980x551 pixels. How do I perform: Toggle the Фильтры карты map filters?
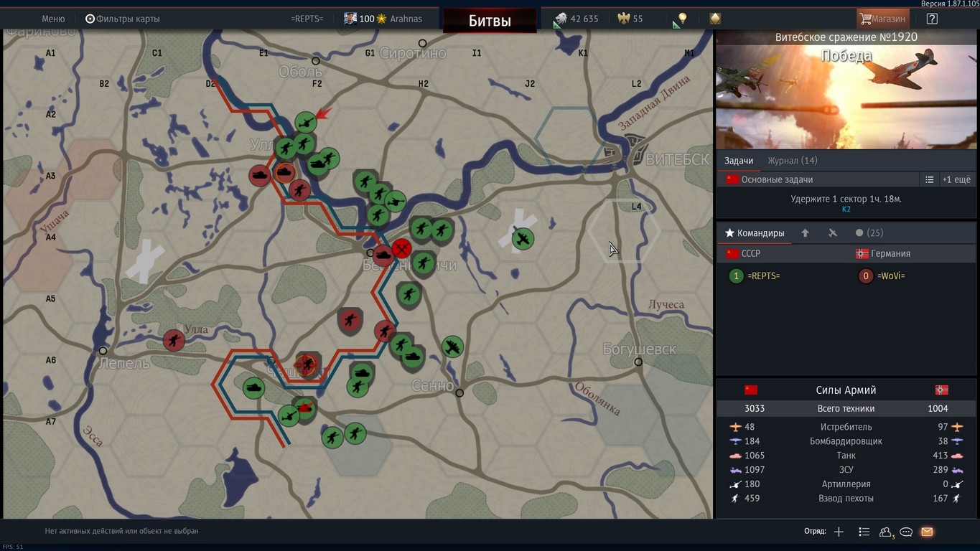click(123, 19)
